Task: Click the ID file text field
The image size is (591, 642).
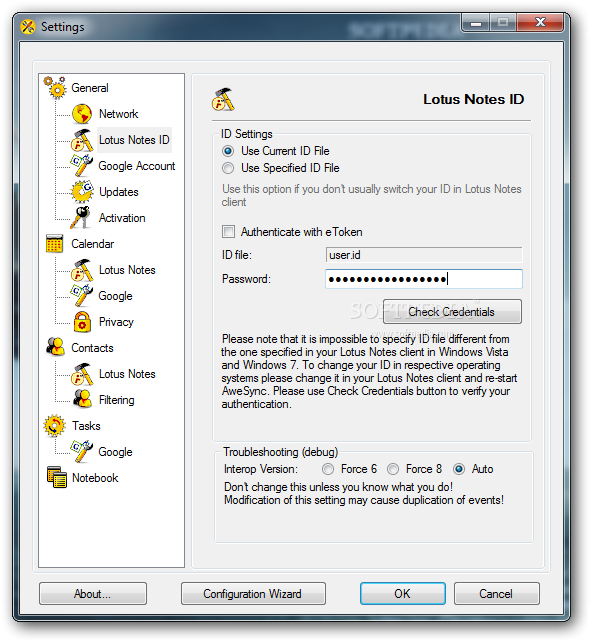Action: point(424,255)
